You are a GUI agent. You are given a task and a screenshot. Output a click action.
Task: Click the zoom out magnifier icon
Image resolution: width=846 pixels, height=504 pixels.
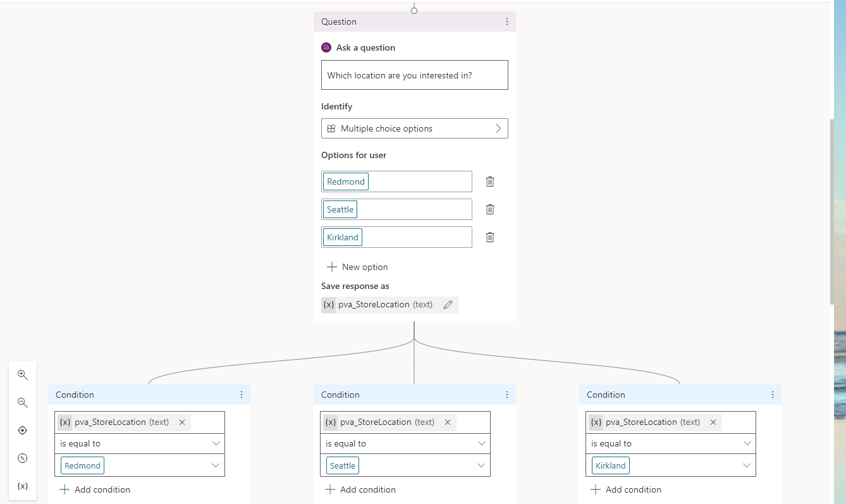[23, 403]
